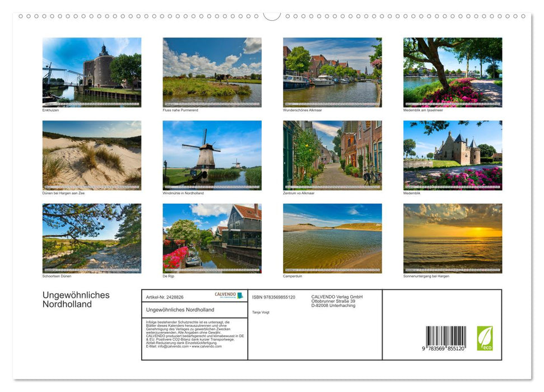
Task: Click the E-Mail info@calvendo.com line
Action: click(x=184, y=346)
